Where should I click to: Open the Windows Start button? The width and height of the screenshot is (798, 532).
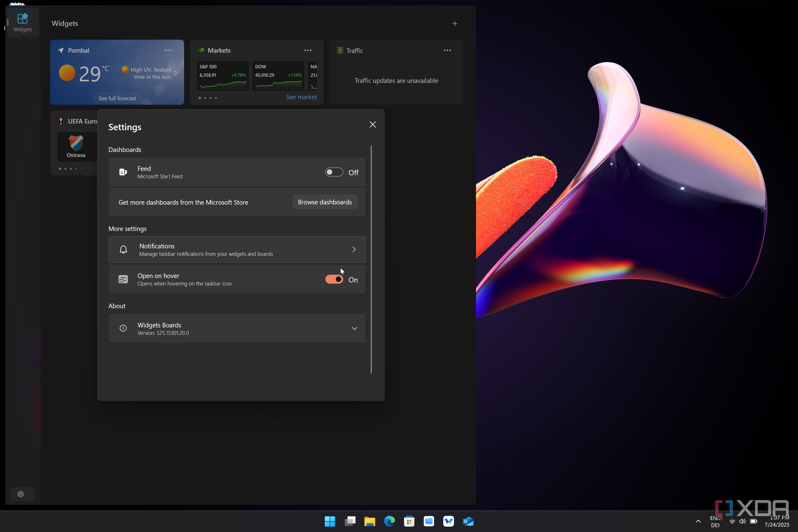pos(330,521)
